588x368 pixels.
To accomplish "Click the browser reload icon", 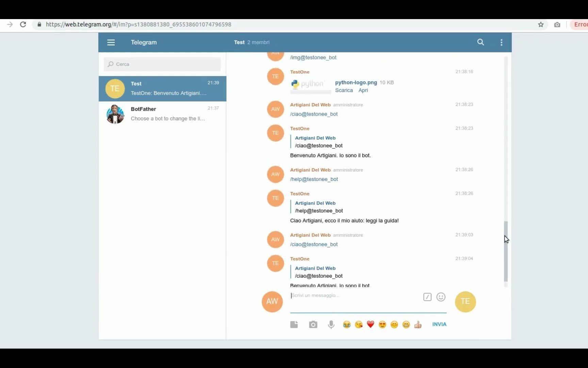I will point(23,24).
